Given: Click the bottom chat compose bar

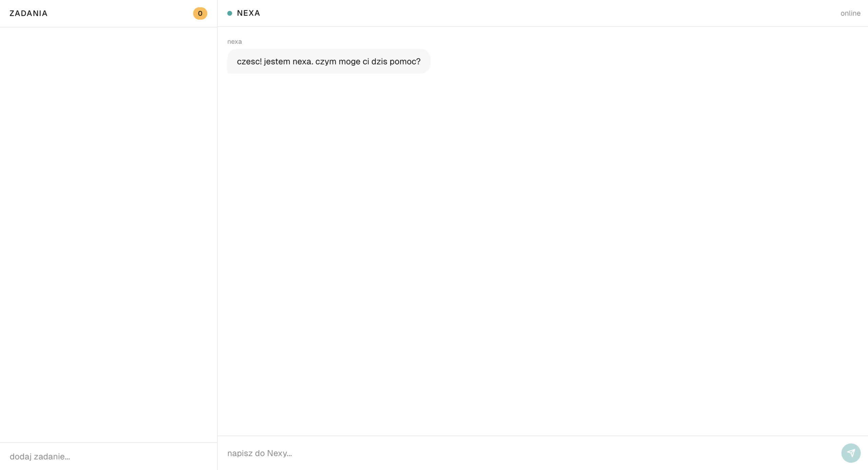Looking at the screenshot, I should [542, 453].
